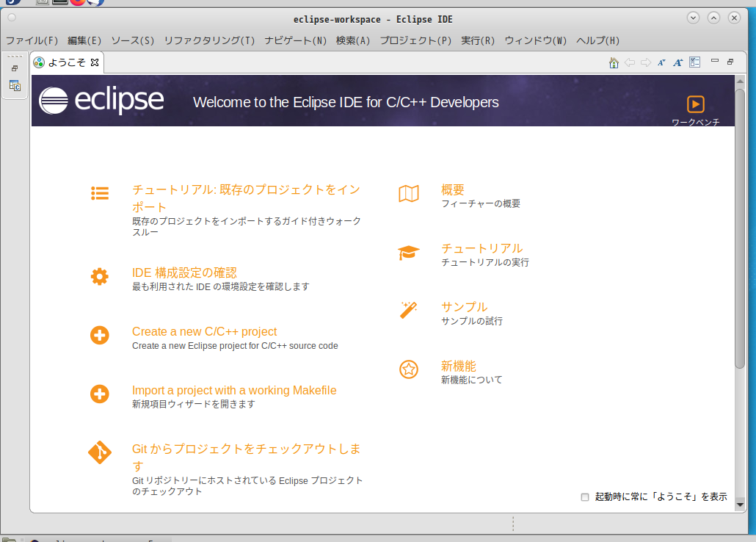Open the ソース(S) menu
Screen dimensions: 756x542
(133, 40)
